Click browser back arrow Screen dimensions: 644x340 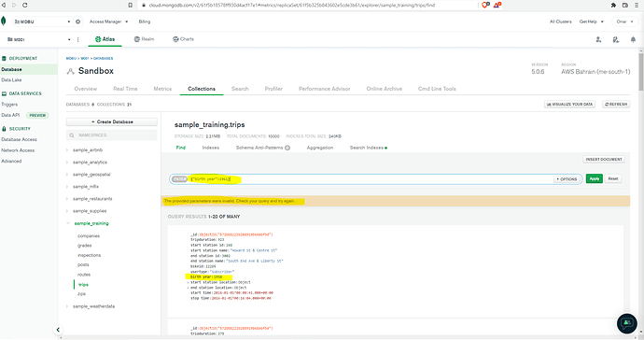tap(4, 5)
